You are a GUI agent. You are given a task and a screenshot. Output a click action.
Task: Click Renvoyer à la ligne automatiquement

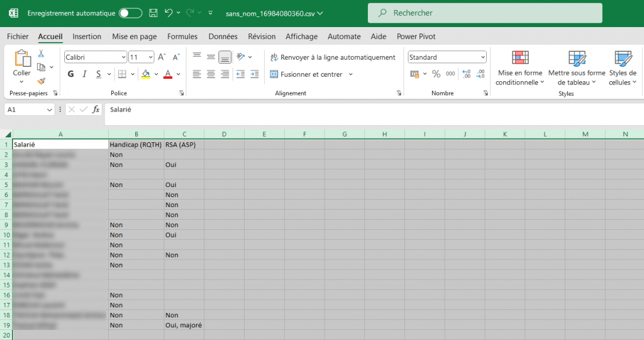point(333,57)
